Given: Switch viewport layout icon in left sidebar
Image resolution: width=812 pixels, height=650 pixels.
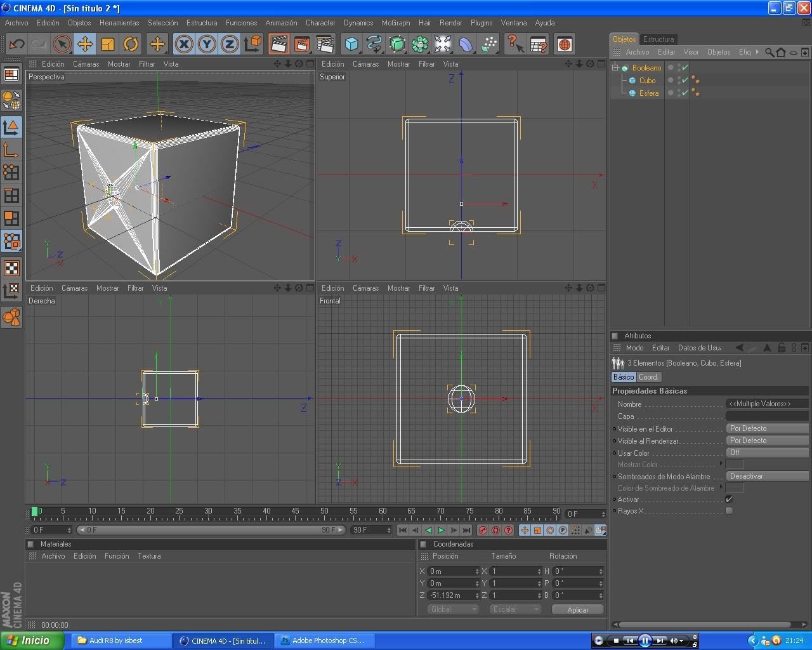Looking at the screenshot, I should (x=11, y=74).
